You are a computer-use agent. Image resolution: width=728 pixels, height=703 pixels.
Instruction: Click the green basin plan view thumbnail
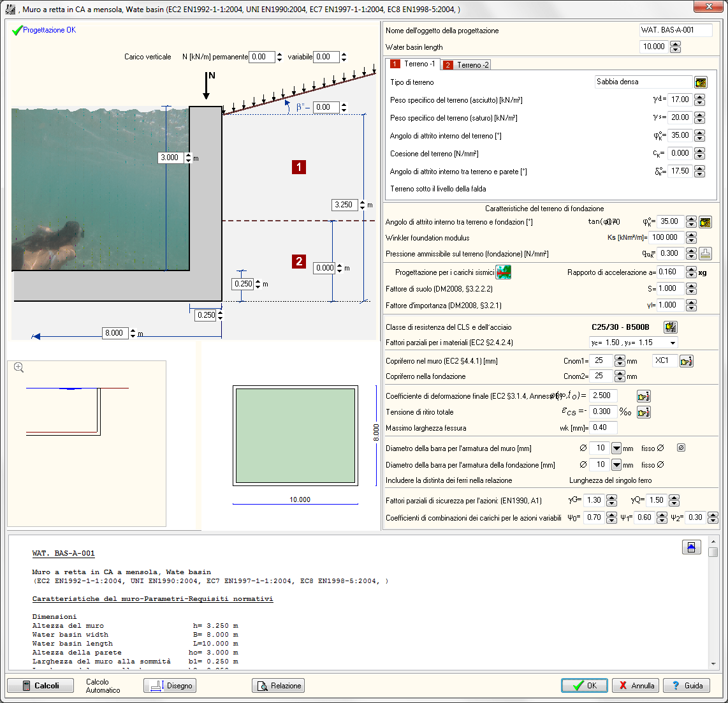tap(295, 436)
